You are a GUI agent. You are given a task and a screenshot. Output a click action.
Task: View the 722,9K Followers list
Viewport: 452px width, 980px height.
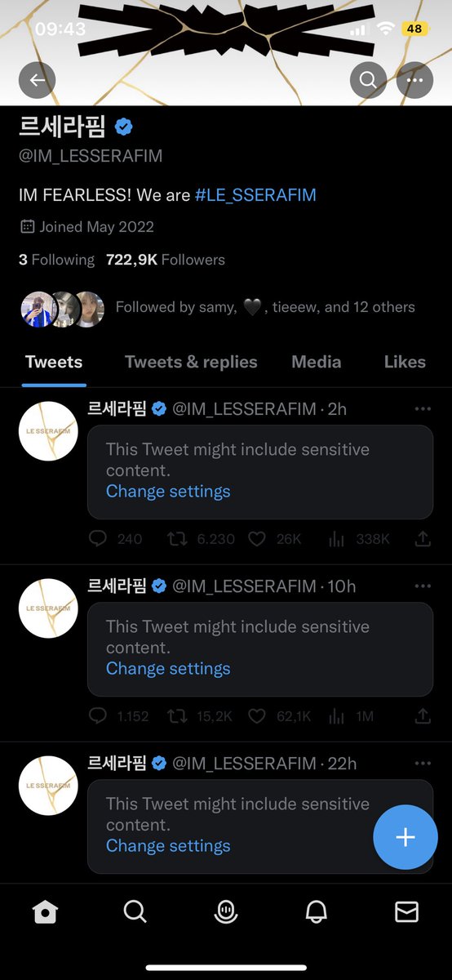pos(166,260)
